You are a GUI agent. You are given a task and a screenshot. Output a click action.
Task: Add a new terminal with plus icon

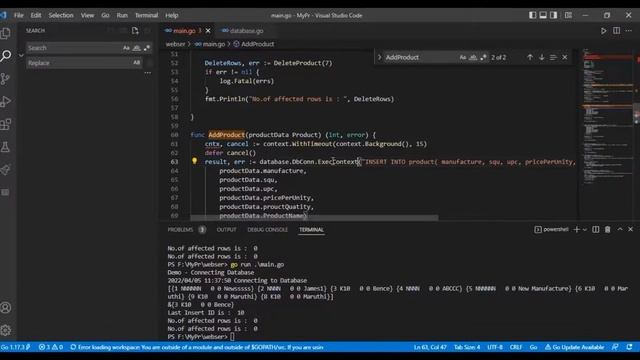tap(576, 229)
